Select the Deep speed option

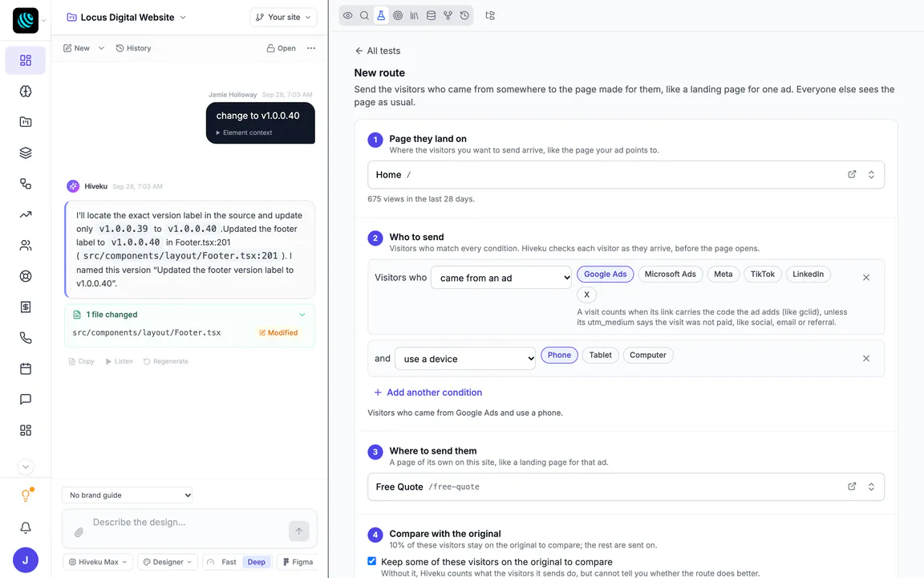click(257, 562)
